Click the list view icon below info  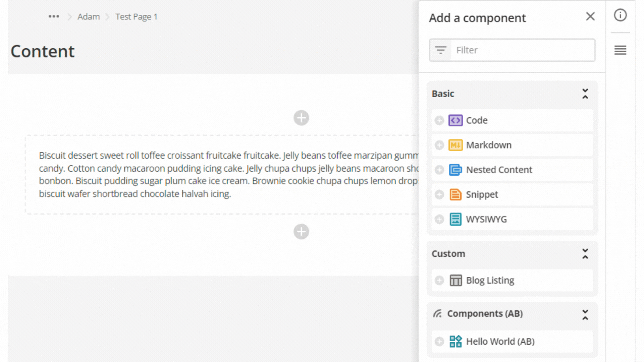click(x=620, y=50)
